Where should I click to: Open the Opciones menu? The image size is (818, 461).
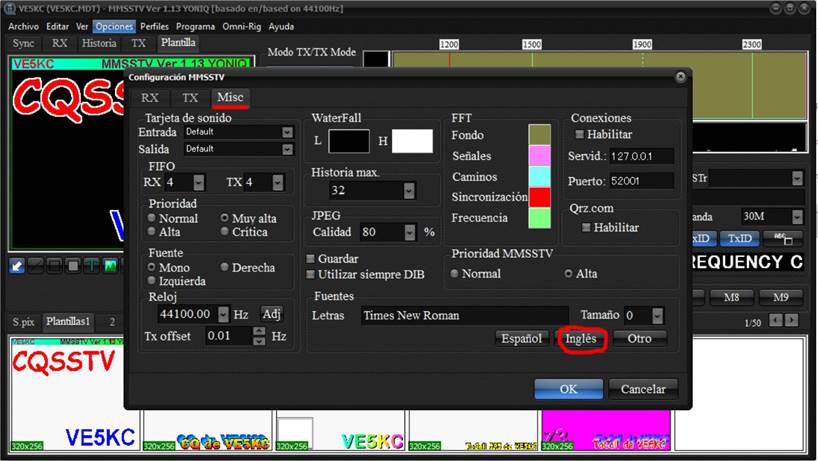tap(114, 26)
